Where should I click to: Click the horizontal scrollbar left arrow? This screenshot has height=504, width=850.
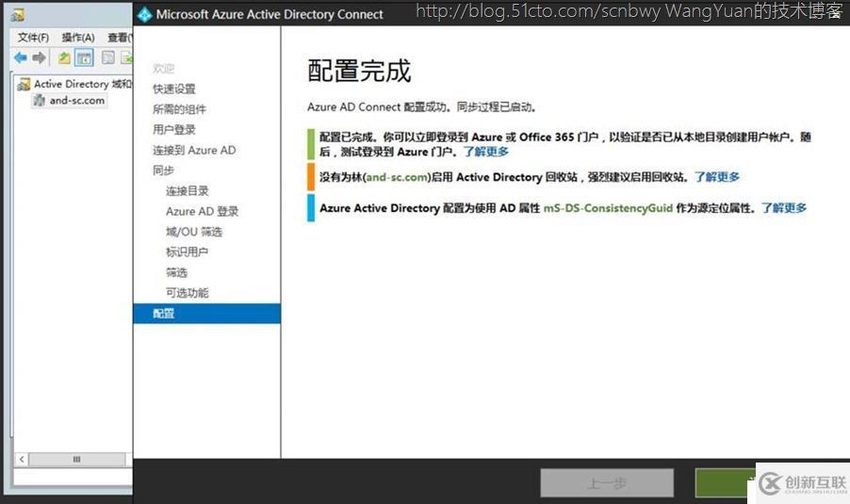point(21,459)
